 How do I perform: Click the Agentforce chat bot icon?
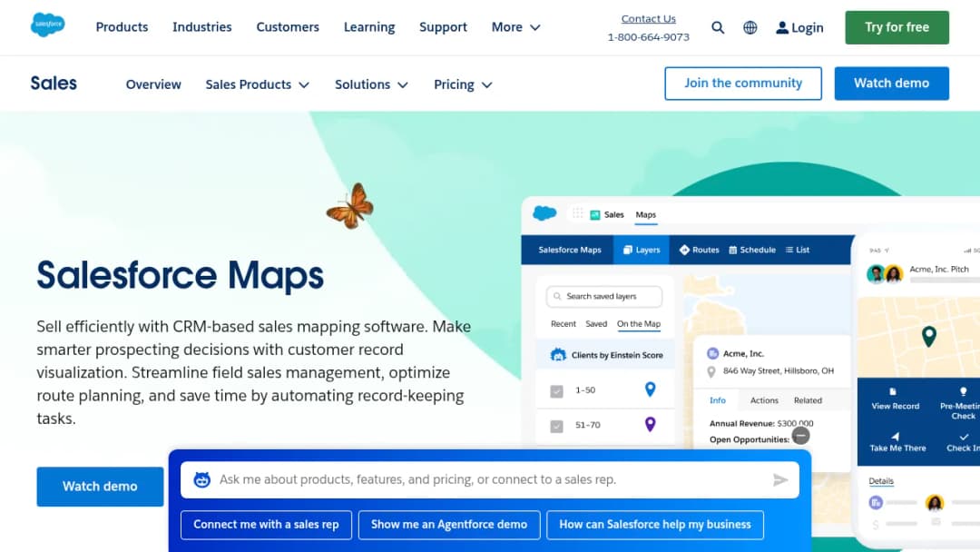pos(201,479)
